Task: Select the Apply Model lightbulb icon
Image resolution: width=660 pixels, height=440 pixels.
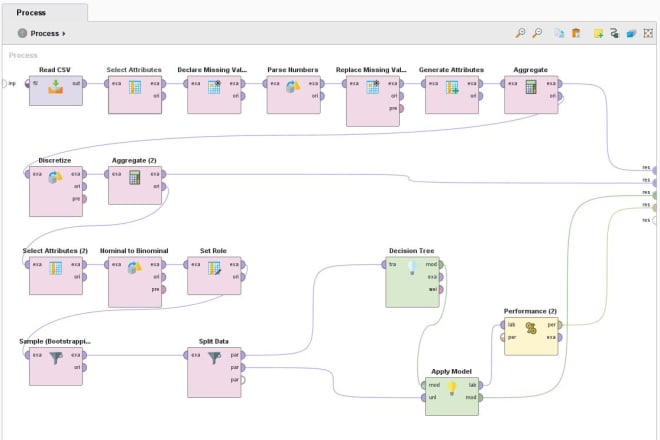Action: 451,389
